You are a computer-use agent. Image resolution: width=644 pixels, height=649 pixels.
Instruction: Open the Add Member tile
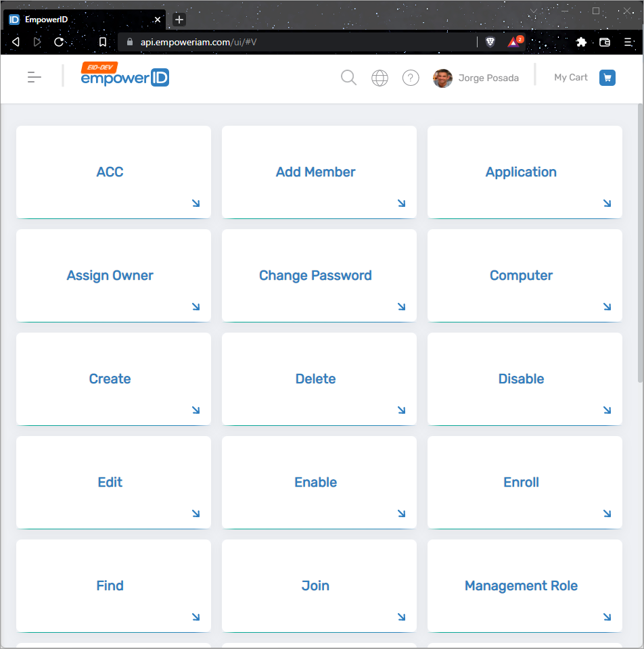point(315,172)
